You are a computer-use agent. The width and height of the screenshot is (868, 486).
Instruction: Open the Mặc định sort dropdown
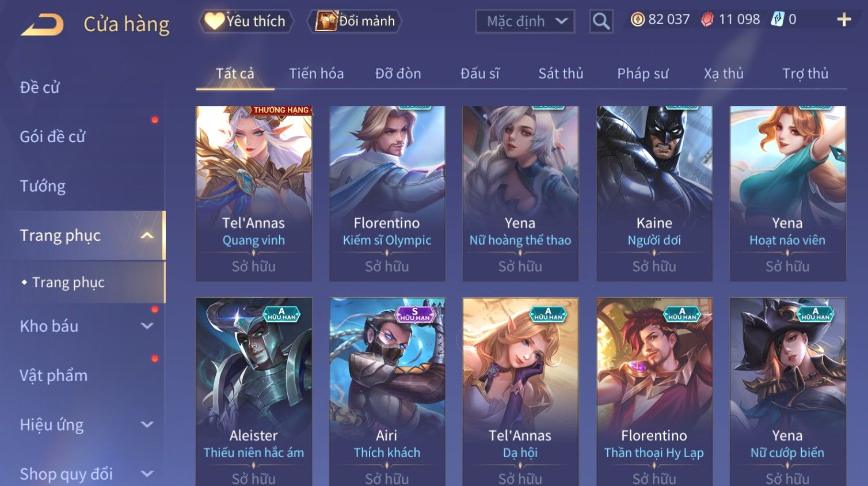pyautogui.click(x=525, y=21)
